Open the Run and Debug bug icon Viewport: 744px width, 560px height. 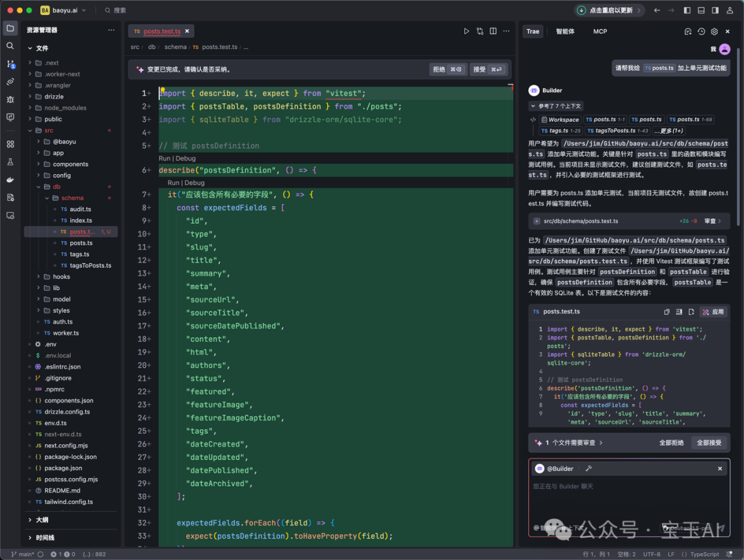(10, 99)
